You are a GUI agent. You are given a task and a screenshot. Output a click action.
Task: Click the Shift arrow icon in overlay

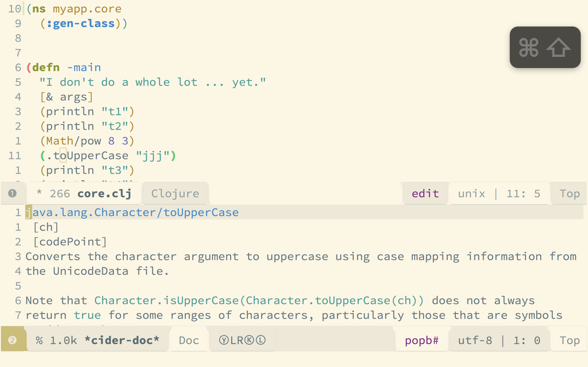coord(558,47)
